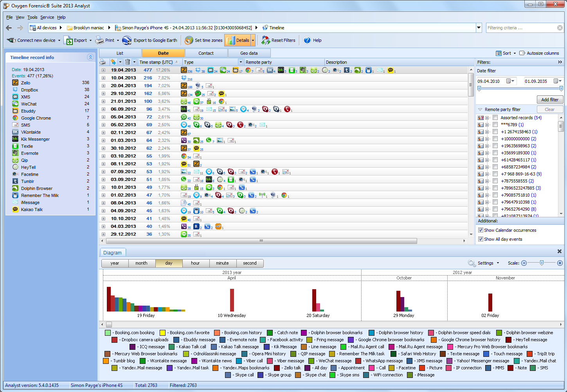Check the +79652764290 filter checkbox
The image size is (567, 392).
(x=495, y=209)
